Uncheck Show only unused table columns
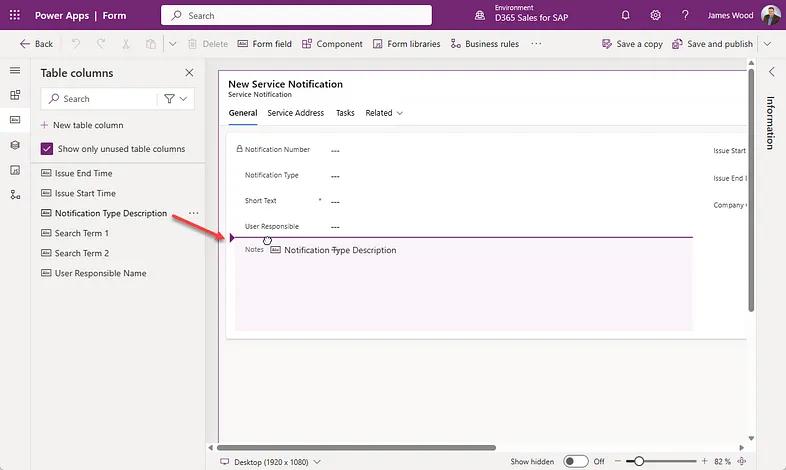The image size is (786, 470). pos(47,149)
